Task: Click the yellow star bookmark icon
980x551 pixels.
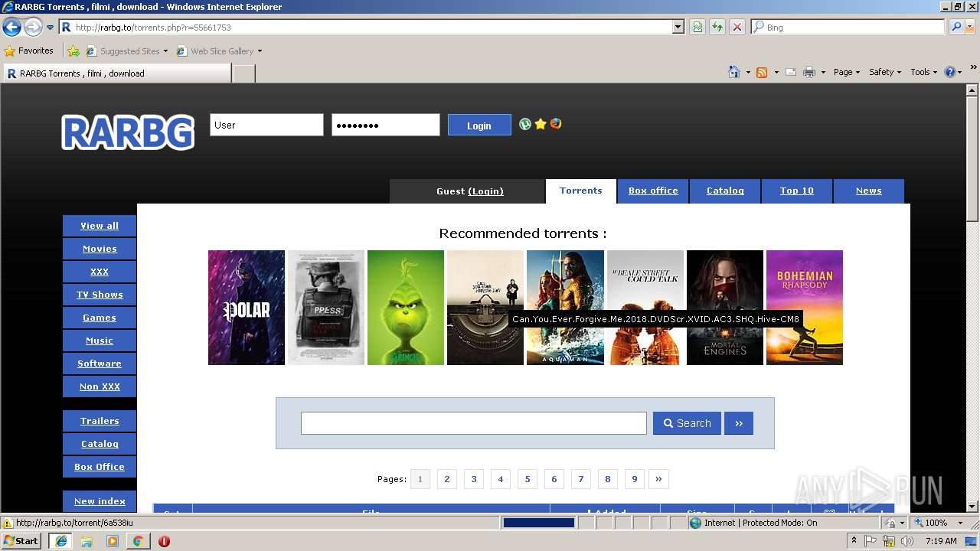Action: (541, 123)
